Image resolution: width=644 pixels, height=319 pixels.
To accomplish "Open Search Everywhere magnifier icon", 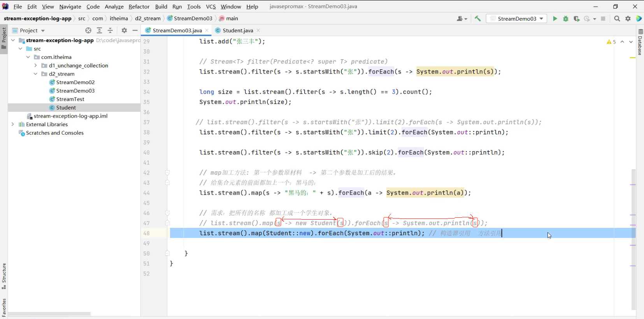I will click(x=617, y=18).
